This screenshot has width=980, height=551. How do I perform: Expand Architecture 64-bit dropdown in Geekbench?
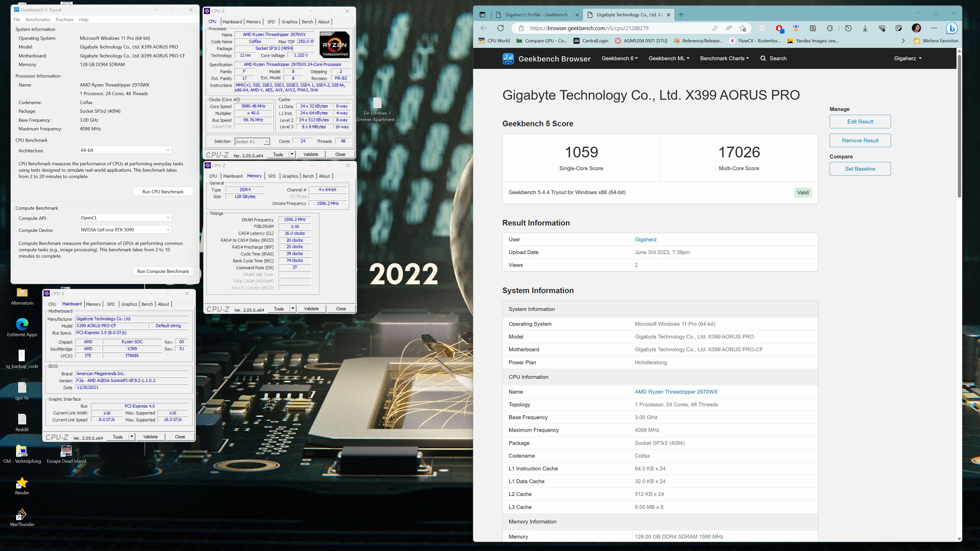pyautogui.click(x=126, y=150)
